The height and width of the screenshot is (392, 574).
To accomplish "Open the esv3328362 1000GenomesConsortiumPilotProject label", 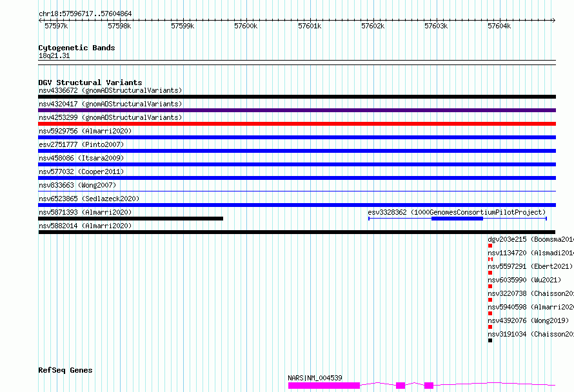I will pos(457,212).
